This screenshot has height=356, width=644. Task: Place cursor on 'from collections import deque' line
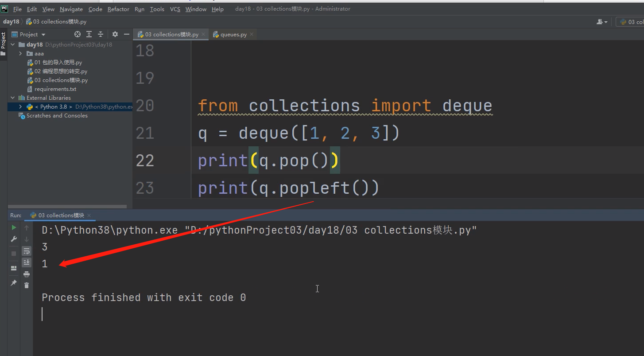[x=345, y=106]
